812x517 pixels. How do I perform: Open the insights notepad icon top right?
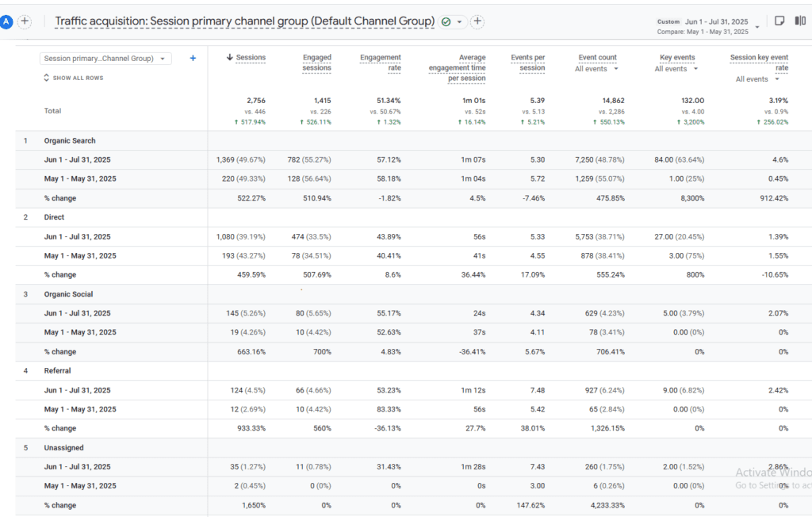point(779,21)
